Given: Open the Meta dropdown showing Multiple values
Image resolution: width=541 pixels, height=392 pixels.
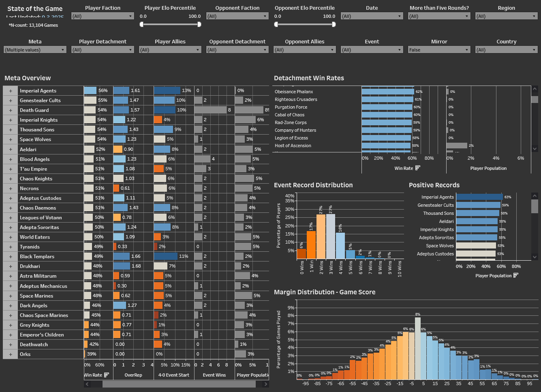Looking at the screenshot, I should [x=35, y=50].
